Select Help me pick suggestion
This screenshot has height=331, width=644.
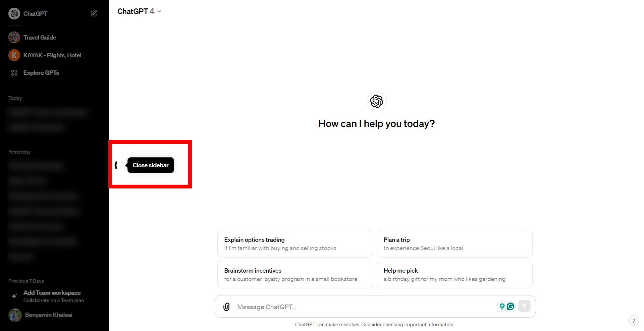(454, 275)
